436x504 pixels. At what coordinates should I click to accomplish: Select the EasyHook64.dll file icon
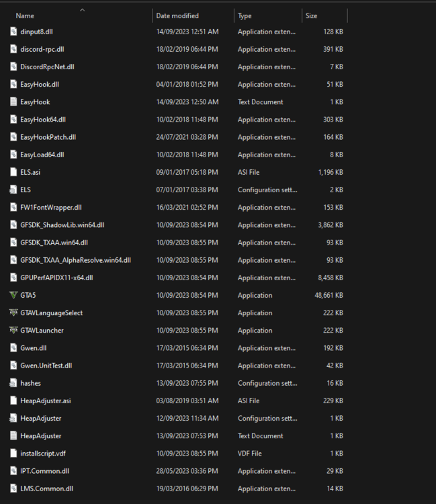pyautogui.click(x=13, y=120)
